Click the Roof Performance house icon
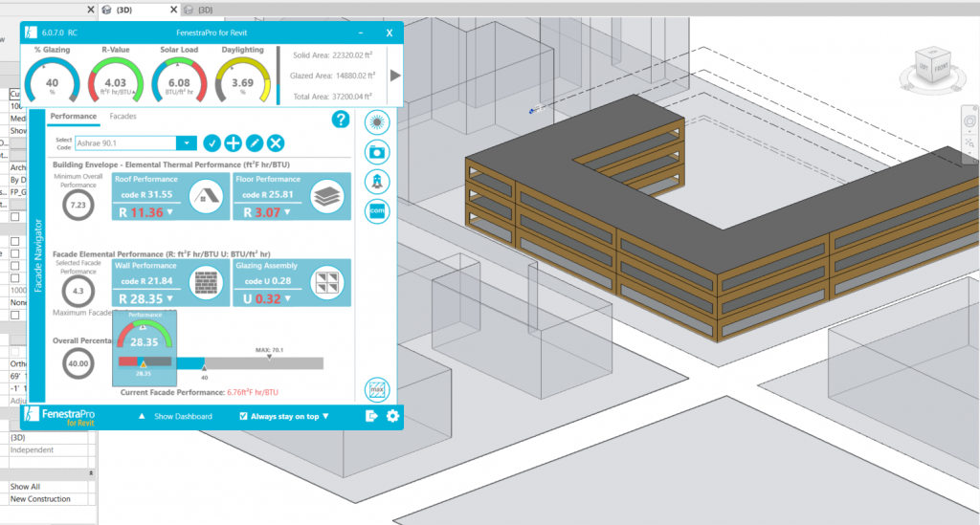The image size is (980, 525). [207, 197]
